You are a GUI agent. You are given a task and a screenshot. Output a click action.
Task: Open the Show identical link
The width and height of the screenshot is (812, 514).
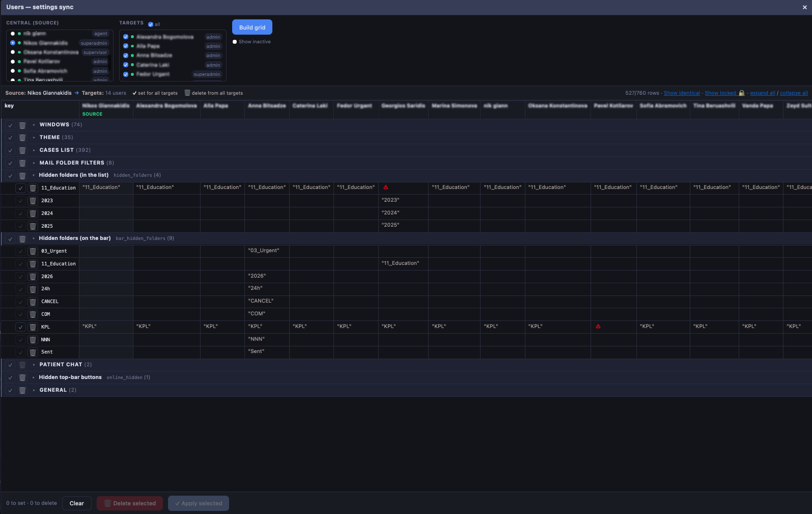click(682, 93)
